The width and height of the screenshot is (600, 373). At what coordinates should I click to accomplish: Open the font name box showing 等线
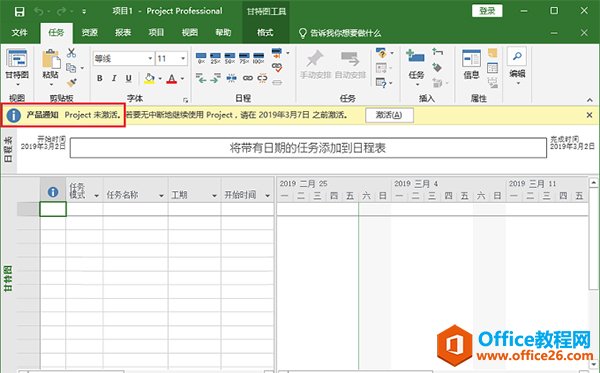coord(124,59)
